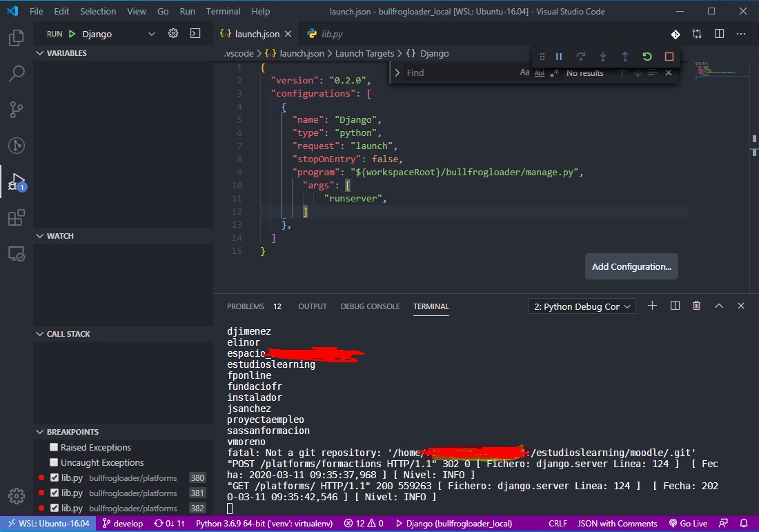Uncheck lib.py breakpoint at line 380
759x532 pixels.
click(55, 477)
